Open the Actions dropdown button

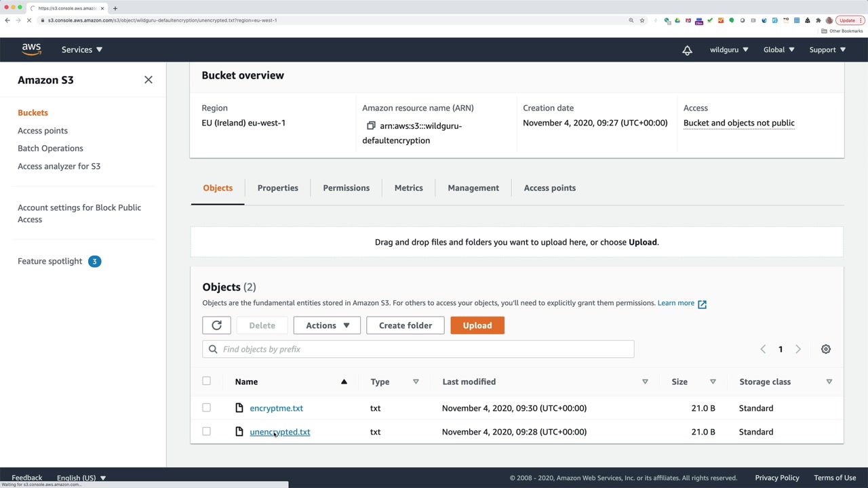tap(327, 325)
